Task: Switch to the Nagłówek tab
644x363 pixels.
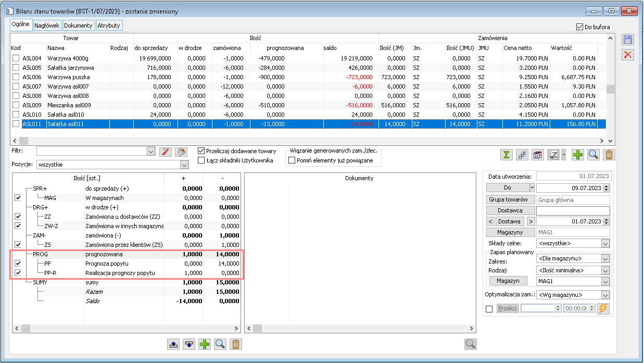Action: click(x=47, y=26)
